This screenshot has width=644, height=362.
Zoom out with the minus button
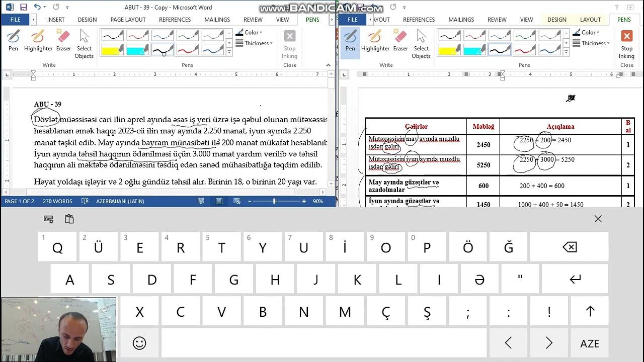point(250,201)
